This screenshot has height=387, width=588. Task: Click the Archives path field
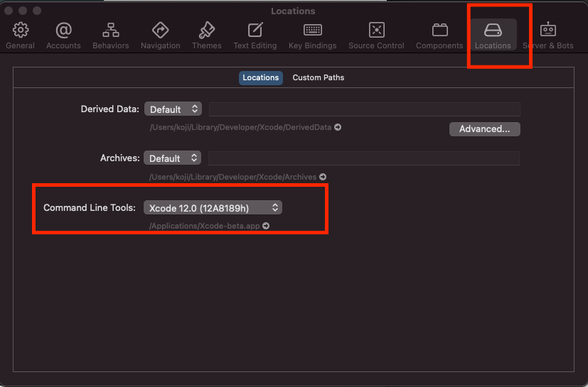click(x=364, y=158)
